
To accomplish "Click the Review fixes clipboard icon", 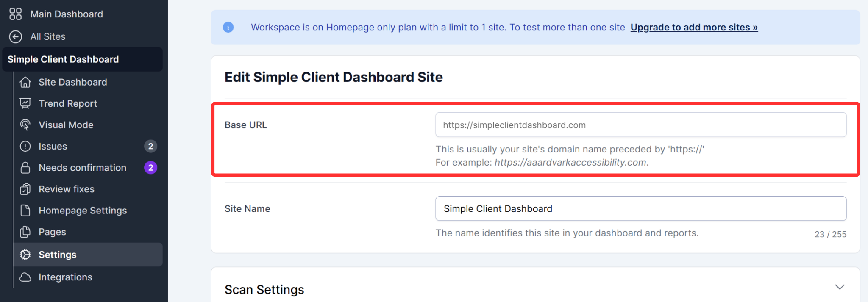I will (x=25, y=189).
